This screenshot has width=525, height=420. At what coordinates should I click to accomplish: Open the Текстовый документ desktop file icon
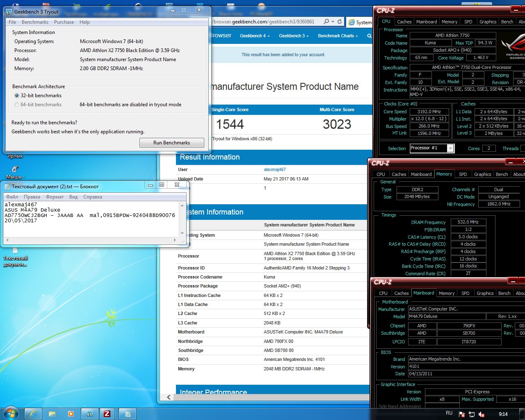tap(15, 250)
